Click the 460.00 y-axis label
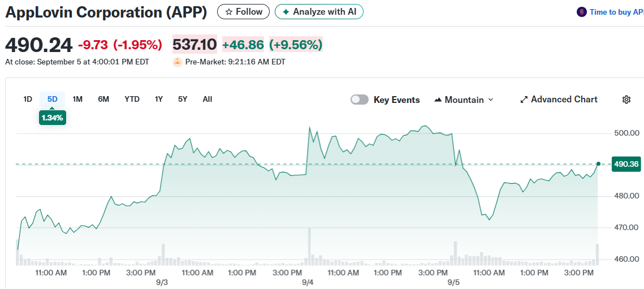644x289 pixels. tap(626, 259)
